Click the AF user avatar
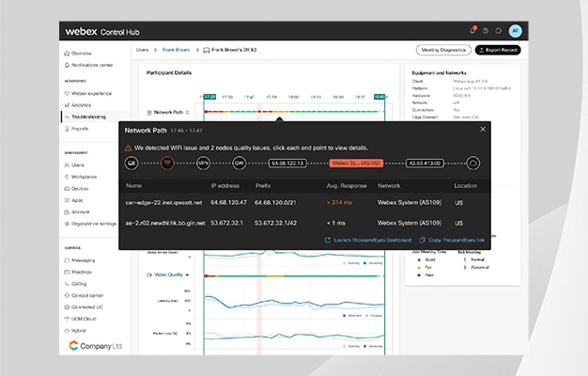This screenshot has width=588, height=376. click(x=516, y=31)
